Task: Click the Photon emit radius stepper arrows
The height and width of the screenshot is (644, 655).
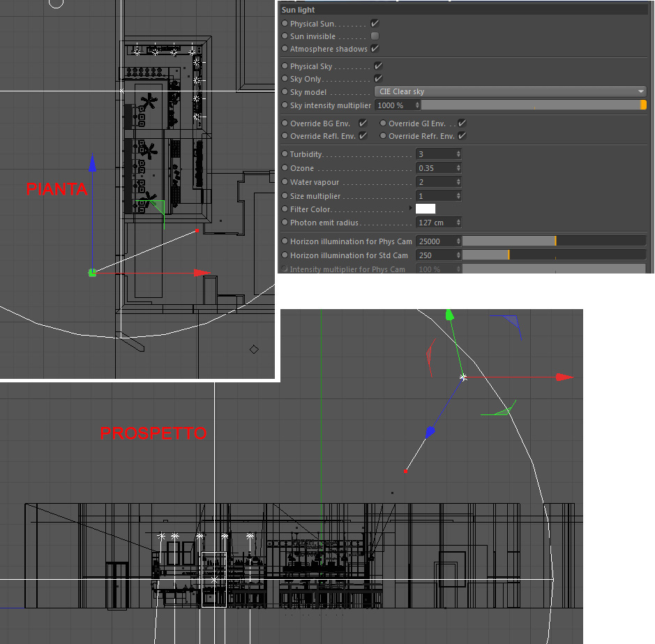Action: (x=458, y=223)
